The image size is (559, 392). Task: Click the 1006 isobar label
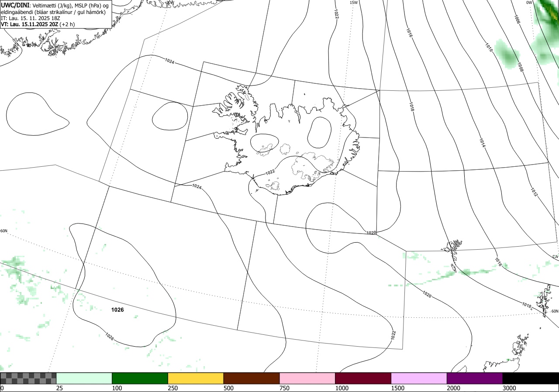(x=517, y=19)
